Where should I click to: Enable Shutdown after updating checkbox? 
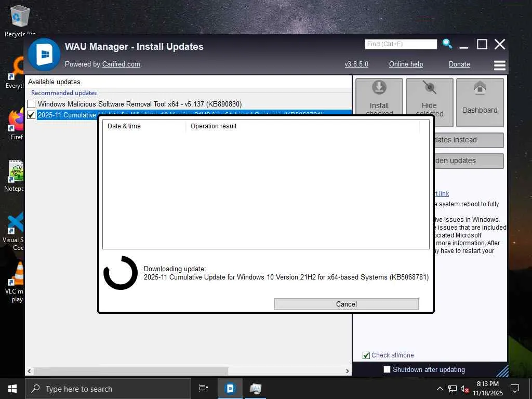click(387, 369)
